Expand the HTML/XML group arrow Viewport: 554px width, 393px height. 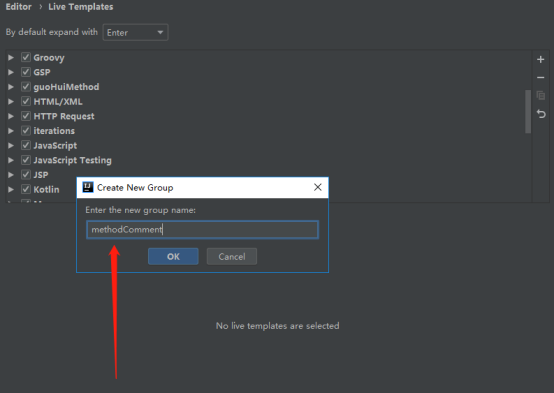11,101
